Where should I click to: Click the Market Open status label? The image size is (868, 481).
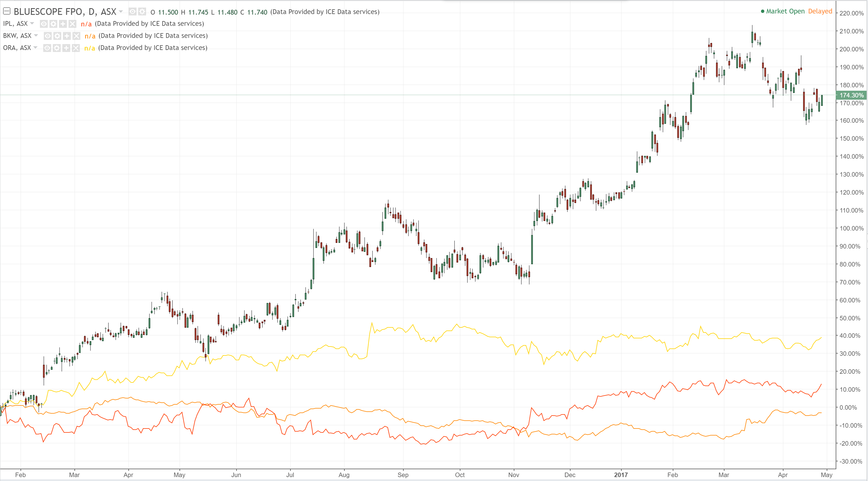click(785, 12)
